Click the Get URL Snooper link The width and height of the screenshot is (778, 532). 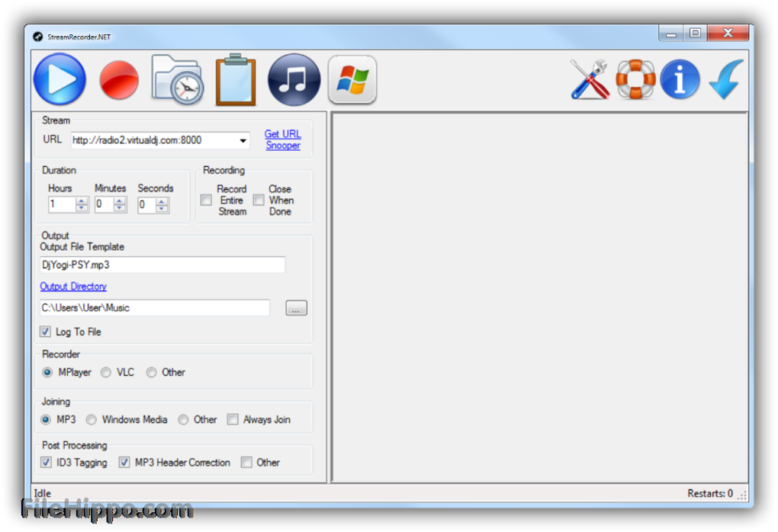click(282, 139)
